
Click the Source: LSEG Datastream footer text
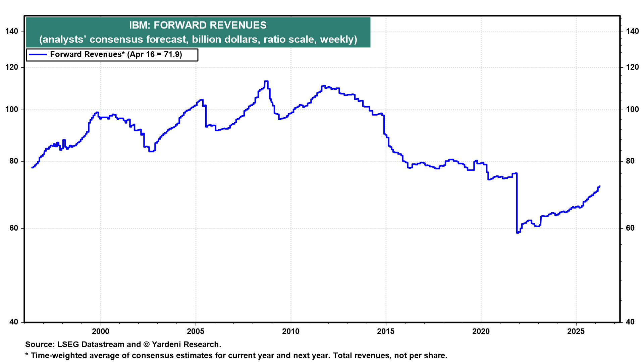(123, 345)
